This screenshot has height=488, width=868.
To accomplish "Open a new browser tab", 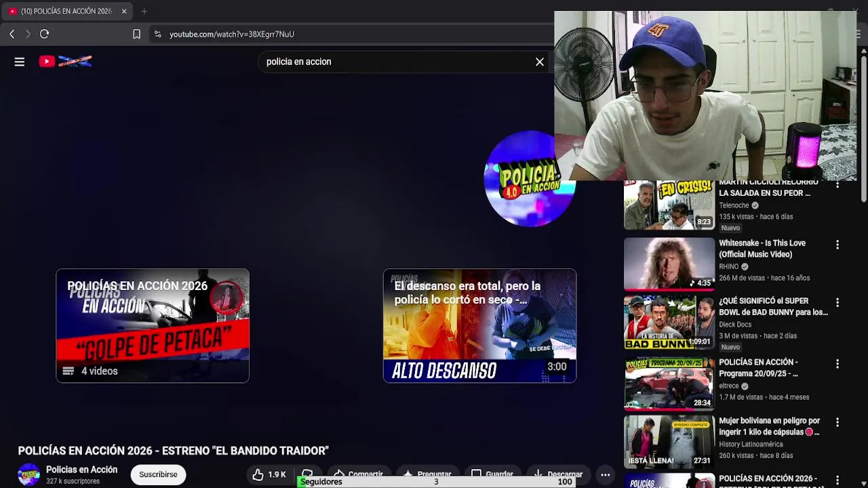I will coord(144,12).
